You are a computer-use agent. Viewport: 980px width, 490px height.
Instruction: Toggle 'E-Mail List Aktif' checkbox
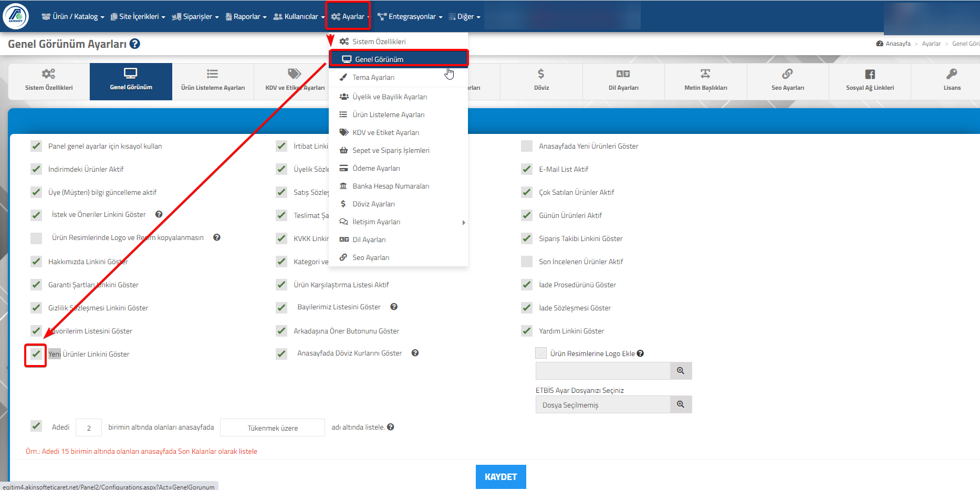(527, 169)
